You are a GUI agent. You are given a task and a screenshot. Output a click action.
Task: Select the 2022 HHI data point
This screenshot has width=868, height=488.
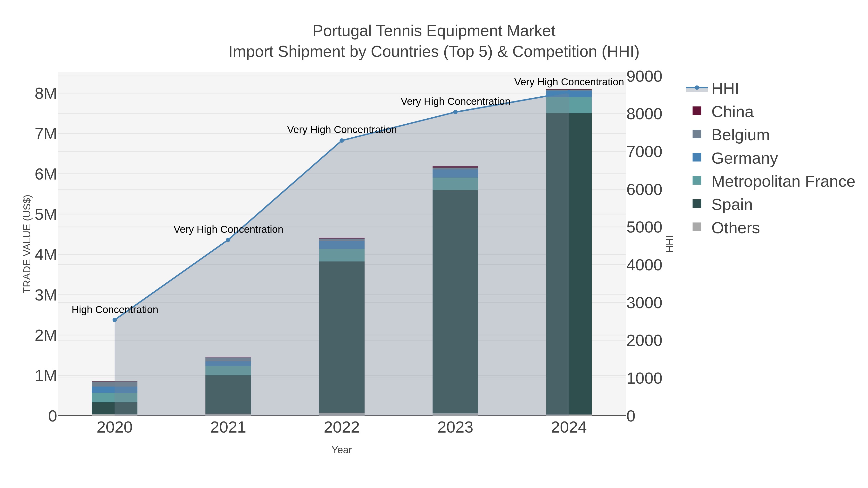click(342, 140)
